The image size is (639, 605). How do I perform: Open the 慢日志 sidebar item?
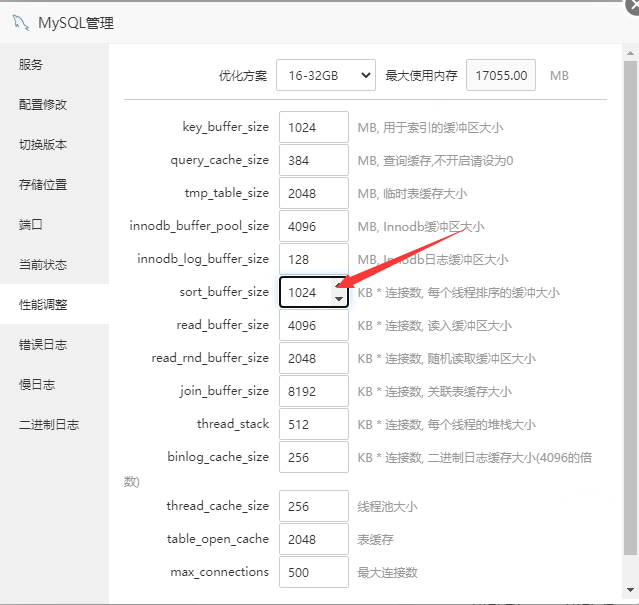[37, 385]
